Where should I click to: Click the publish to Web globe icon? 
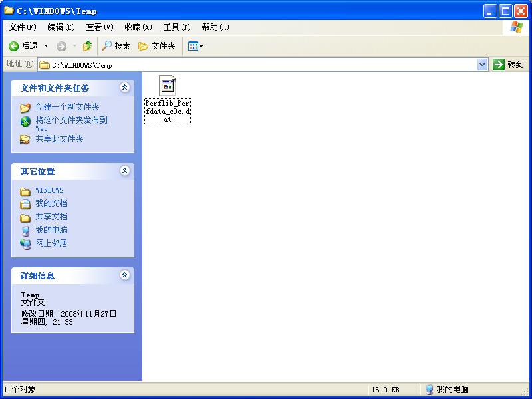(x=25, y=122)
